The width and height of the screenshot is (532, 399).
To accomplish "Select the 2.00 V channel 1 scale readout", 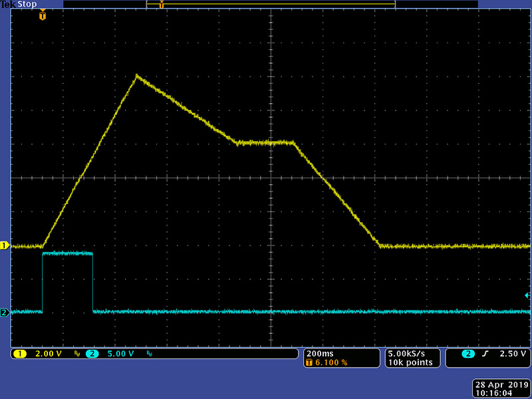I will [x=48, y=354].
